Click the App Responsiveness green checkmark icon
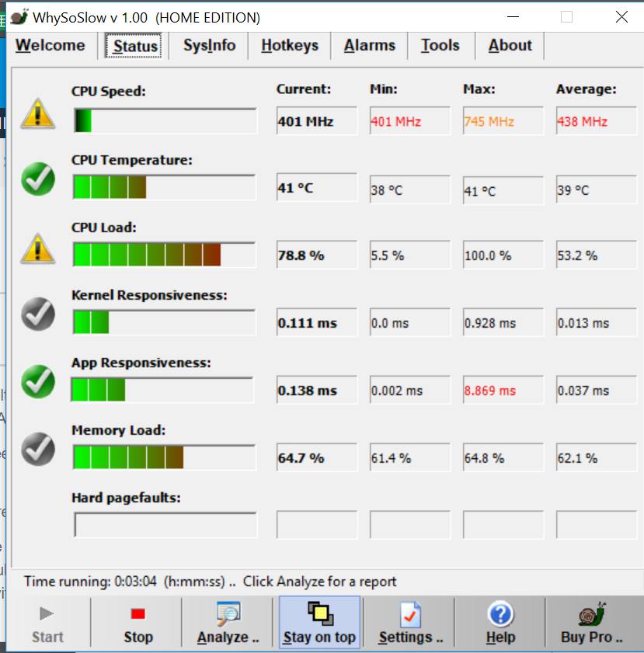 point(38,382)
